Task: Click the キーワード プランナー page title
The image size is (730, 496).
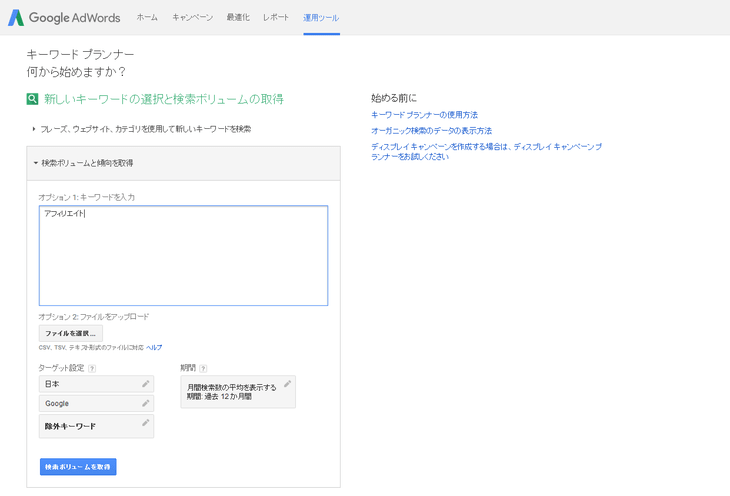Action: point(80,54)
